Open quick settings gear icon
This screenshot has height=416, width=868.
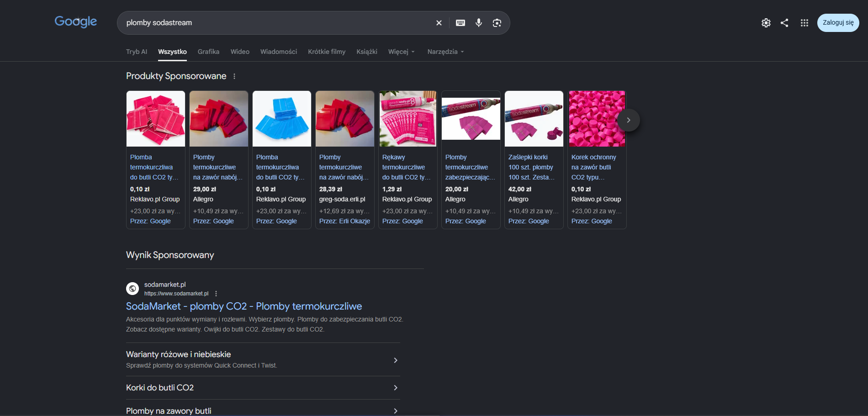[x=766, y=23]
